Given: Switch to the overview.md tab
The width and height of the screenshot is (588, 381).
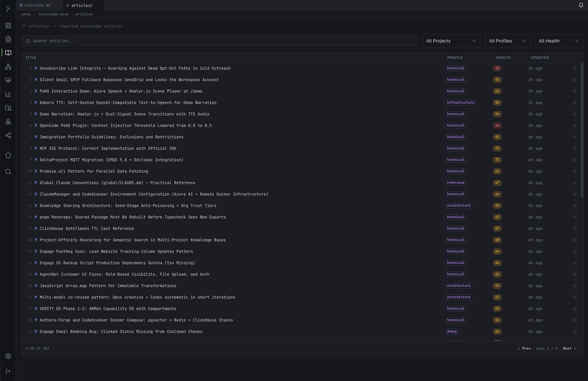Looking at the screenshot, I should (x=37, y=5).
